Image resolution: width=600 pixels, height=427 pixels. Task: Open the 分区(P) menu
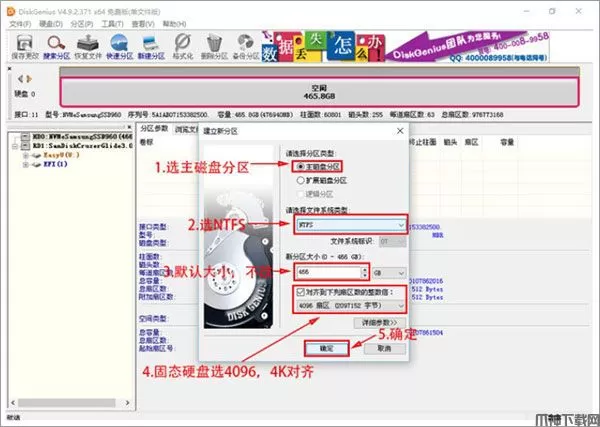tap(82, 24)
